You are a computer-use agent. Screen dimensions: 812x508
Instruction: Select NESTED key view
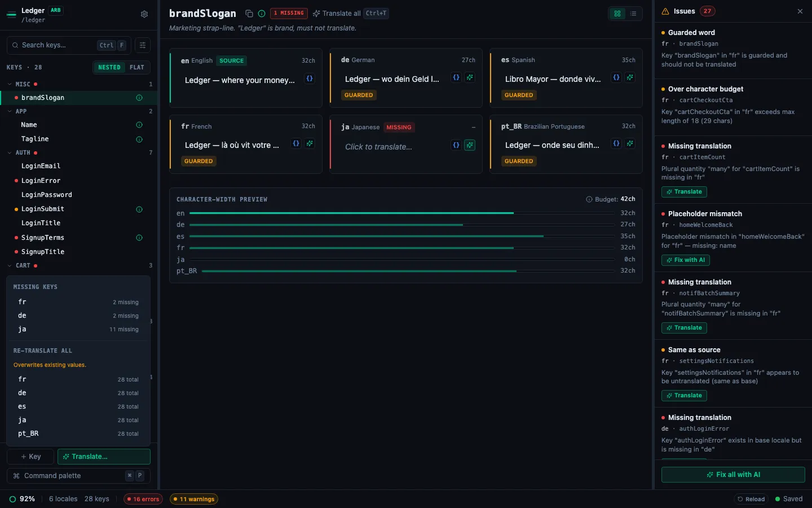[x=109, y=67]
